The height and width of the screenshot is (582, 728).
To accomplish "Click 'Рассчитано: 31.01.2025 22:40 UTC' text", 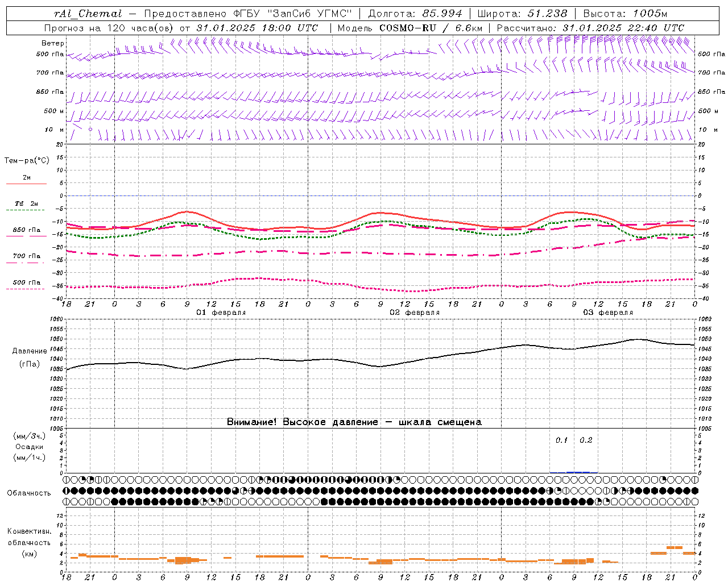I will pos(590,28).
